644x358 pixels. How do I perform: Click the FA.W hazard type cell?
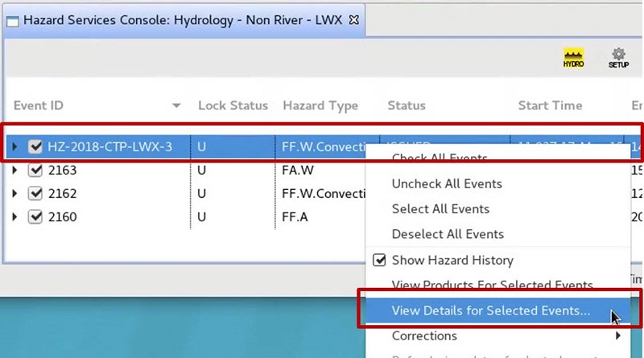click(x=298, y=170)
